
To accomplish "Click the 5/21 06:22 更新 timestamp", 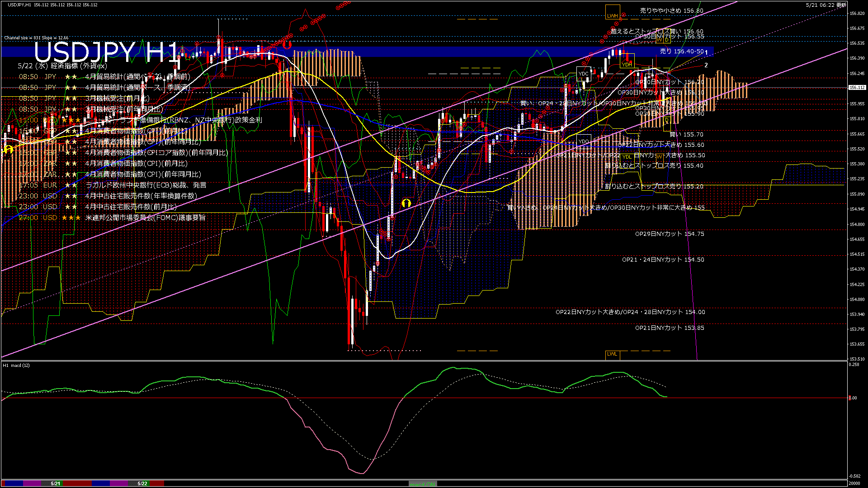I will (x=826, y=5).
